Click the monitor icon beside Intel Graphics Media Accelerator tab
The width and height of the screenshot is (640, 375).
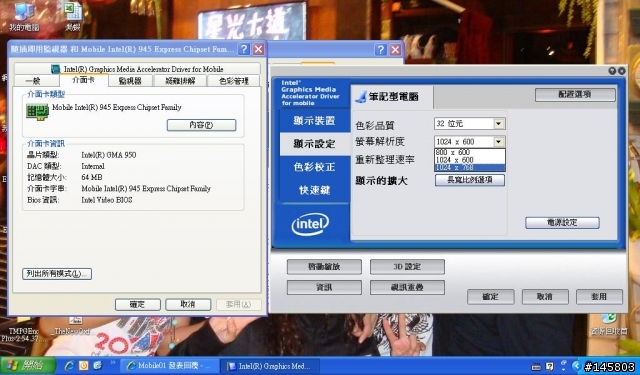point(56,69)
